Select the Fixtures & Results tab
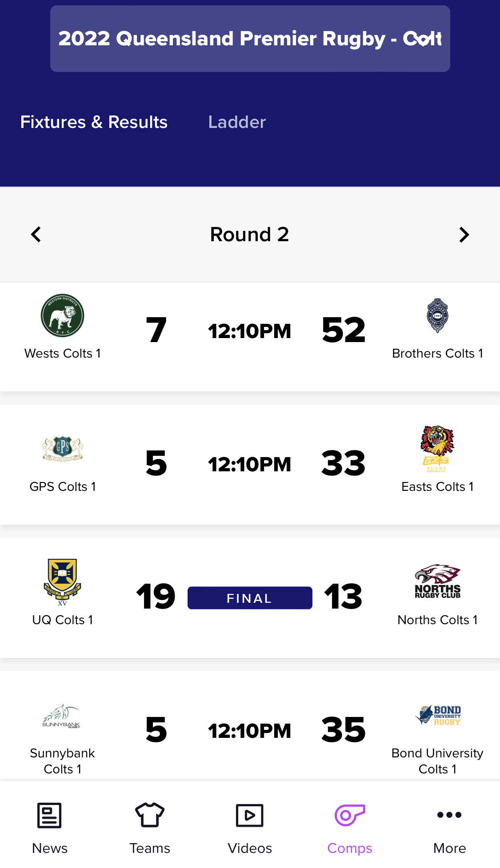 (x=94, y=122)
